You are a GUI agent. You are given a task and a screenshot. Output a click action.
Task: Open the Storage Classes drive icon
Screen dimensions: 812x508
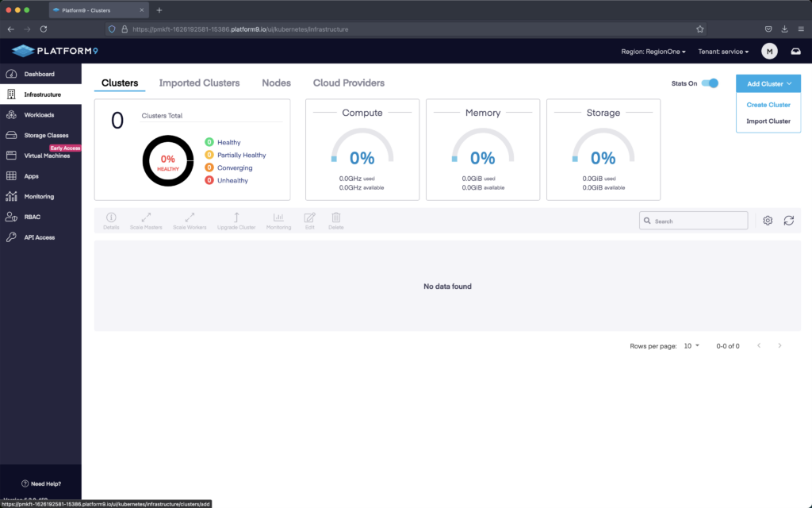11,135
